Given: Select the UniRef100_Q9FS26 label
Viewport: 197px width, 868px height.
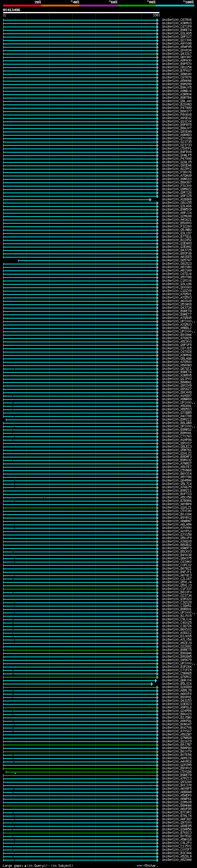Looking at the screenshot, I should coord(177,193).
